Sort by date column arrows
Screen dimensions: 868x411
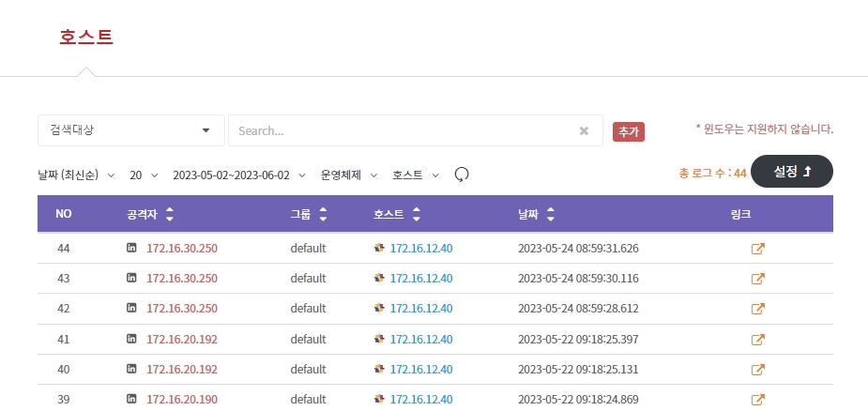point(550,215)
